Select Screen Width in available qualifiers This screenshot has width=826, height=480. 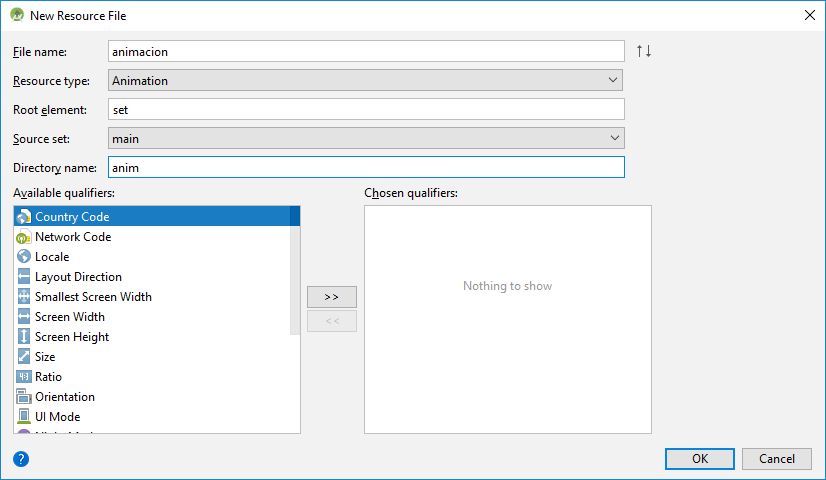coord(70,317)
